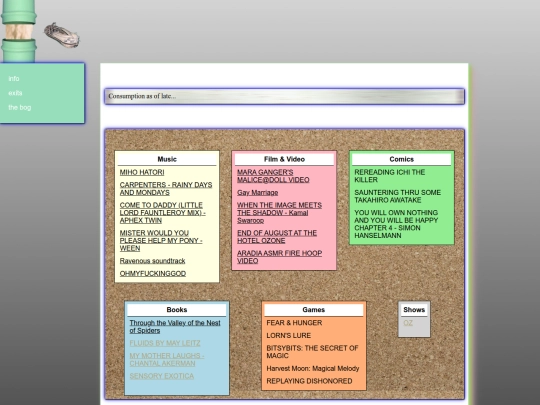Viewport: 540px width, 405px height.
Task: Open Fluids by May Leitz link
Action: (x=165, y=343)
